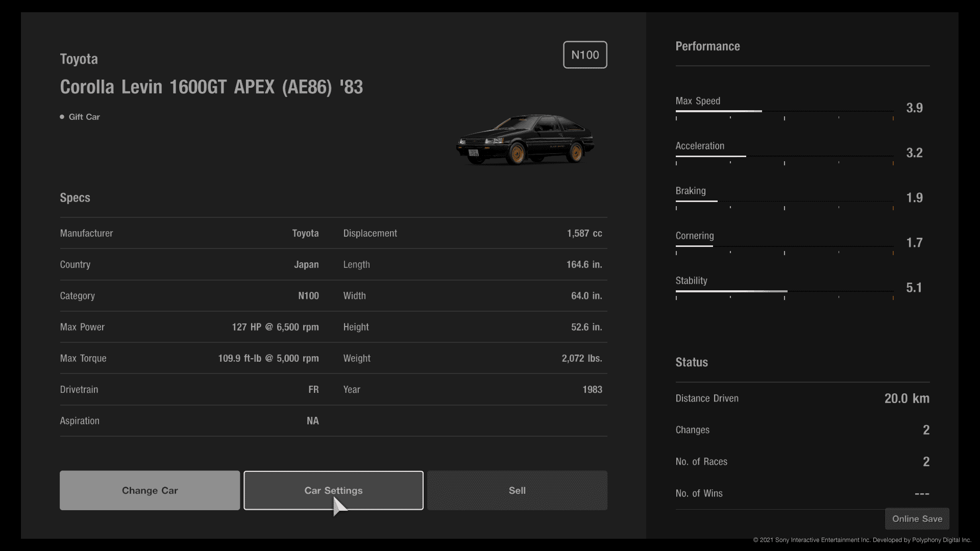Click the Displacement row label
This screenshot has height=551, width=980.
pos(370,233)
